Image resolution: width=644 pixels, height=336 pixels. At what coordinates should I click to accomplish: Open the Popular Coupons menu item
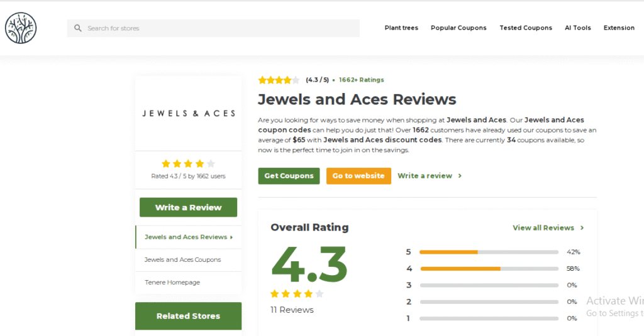coord(458,28)
